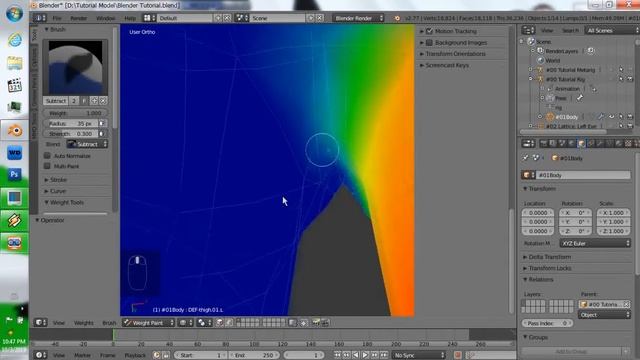The height and width of the screenshot is (360, 640).
Task: Adjust the brush Radius slider
Action: [x=70, y=123]
